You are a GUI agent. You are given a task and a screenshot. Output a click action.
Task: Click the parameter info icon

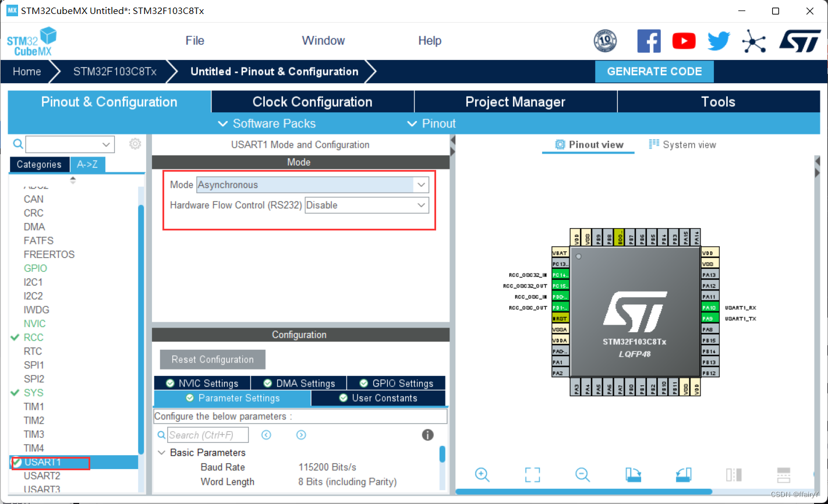(427, 435)
